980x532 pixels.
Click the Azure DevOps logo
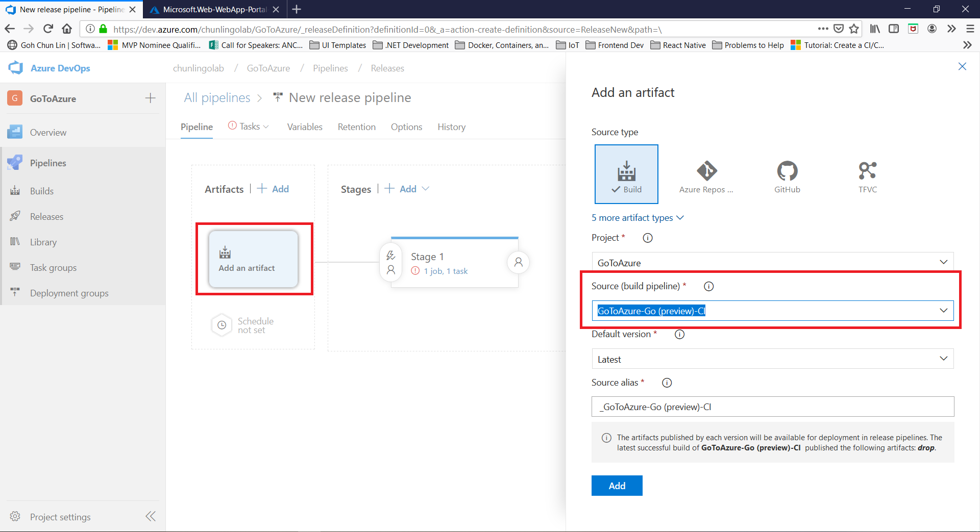[16, 68]
